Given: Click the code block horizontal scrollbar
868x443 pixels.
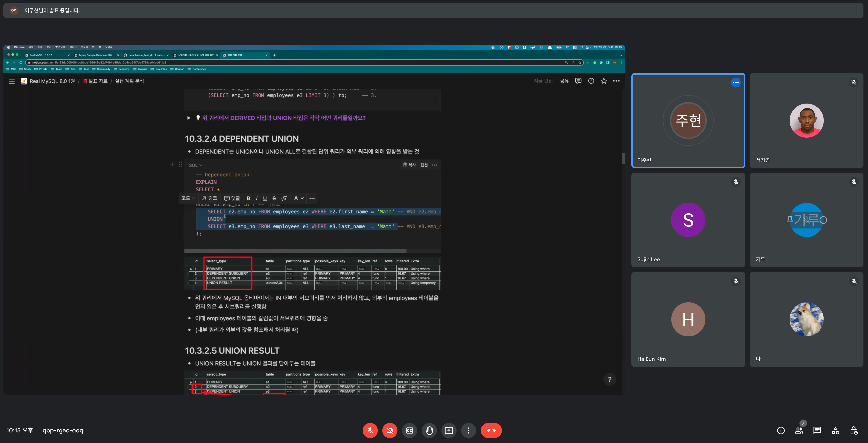Looking at the screenshot, I should pyautogui.click(x=295, y=251).
